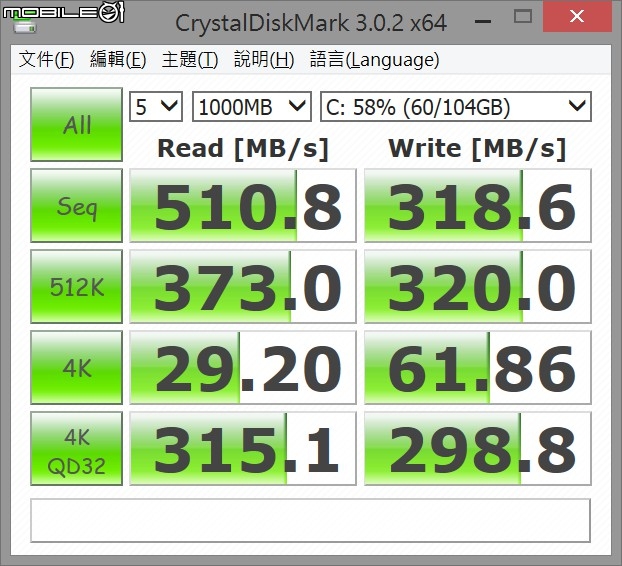Click the 4K read result 29.20
Image resolution: width=622 pixels, height=566 pixels.
[243, 367]
